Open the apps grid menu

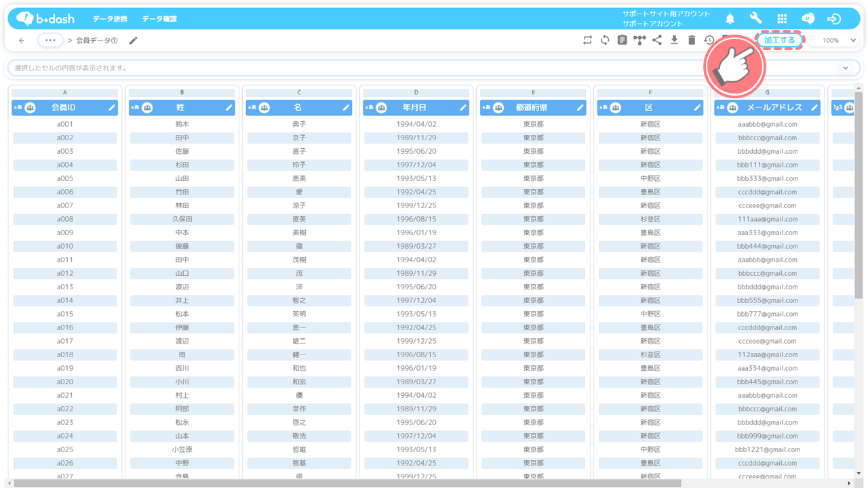782,19
